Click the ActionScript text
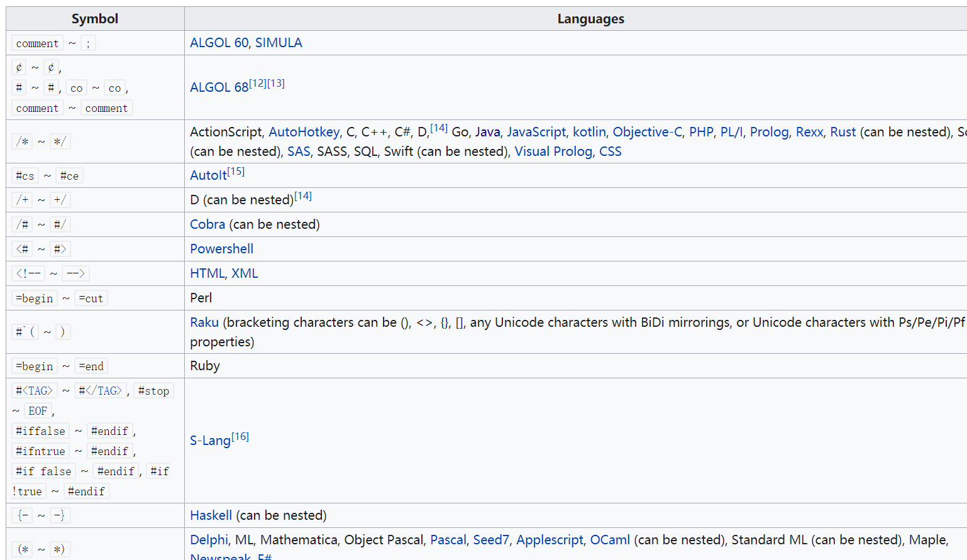The width and height of the screenshot is (967, 560). (226, 132)
